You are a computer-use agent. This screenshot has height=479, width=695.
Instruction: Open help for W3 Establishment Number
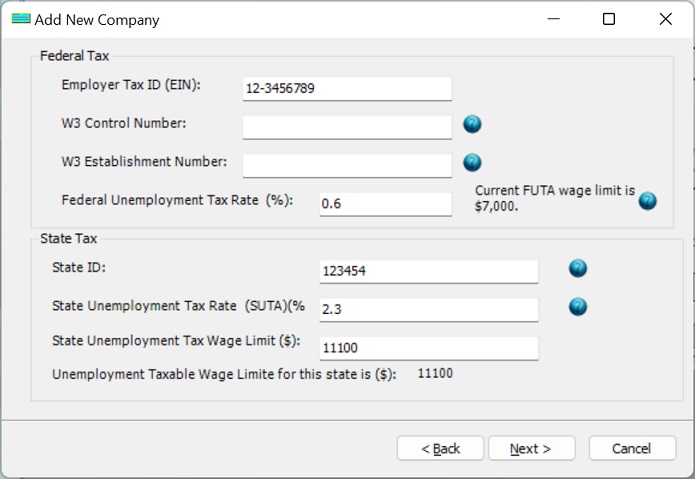pyautogui.click(x=473, y=163)
